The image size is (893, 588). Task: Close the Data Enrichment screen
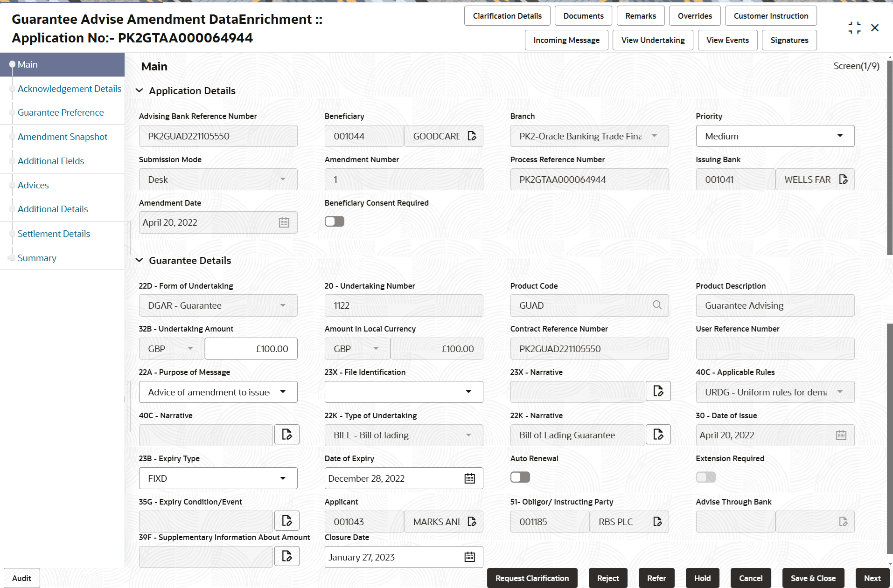click(x=875, y=28)
